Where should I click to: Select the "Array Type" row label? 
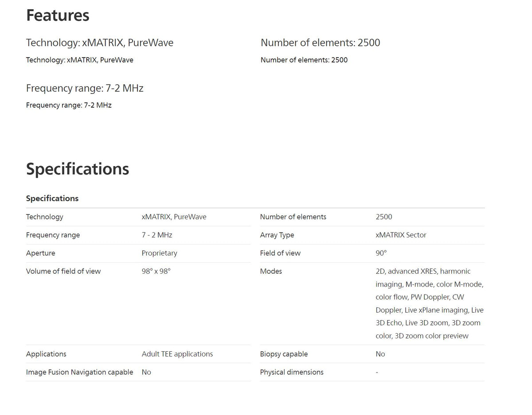coord(277,235)
